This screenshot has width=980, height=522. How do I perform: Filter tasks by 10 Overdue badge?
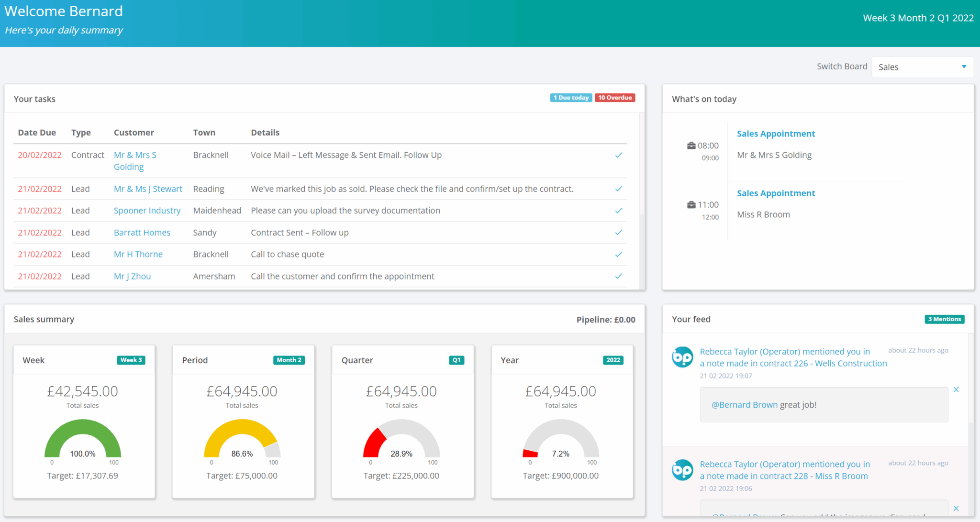tap(614, 98)
